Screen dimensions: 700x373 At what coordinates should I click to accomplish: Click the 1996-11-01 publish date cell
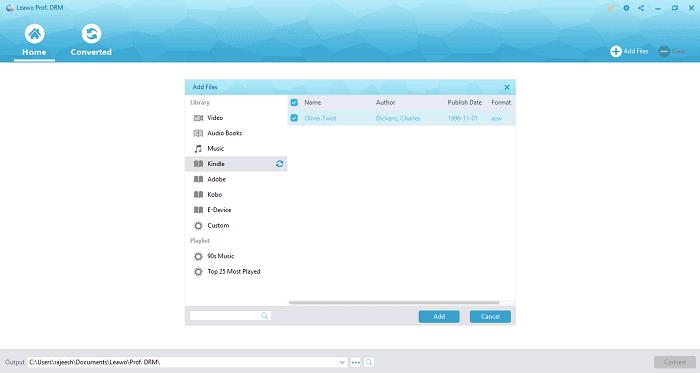pyautogui.click(x=462, y=118)
